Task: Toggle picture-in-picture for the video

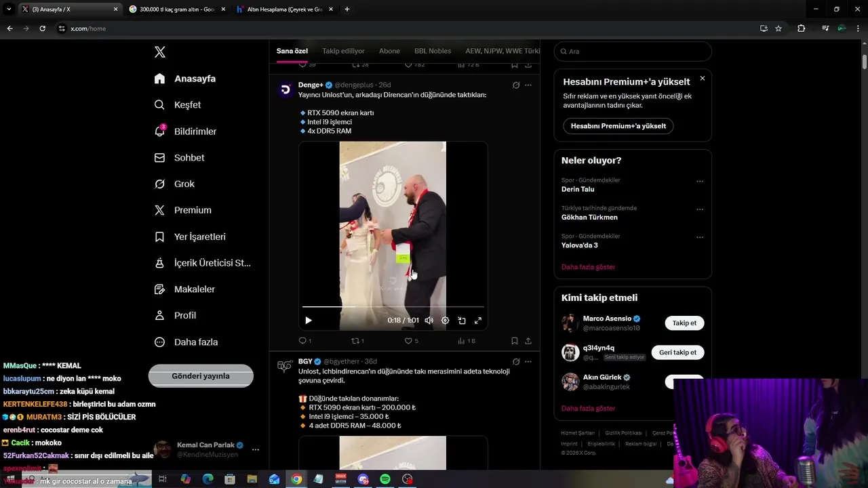Action: tap(462, 321)
